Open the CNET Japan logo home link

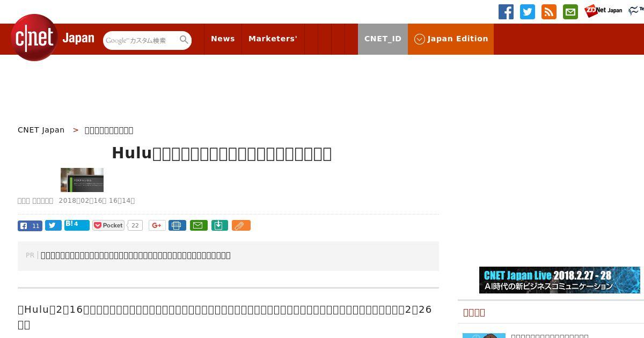click(x=53, y=38)
